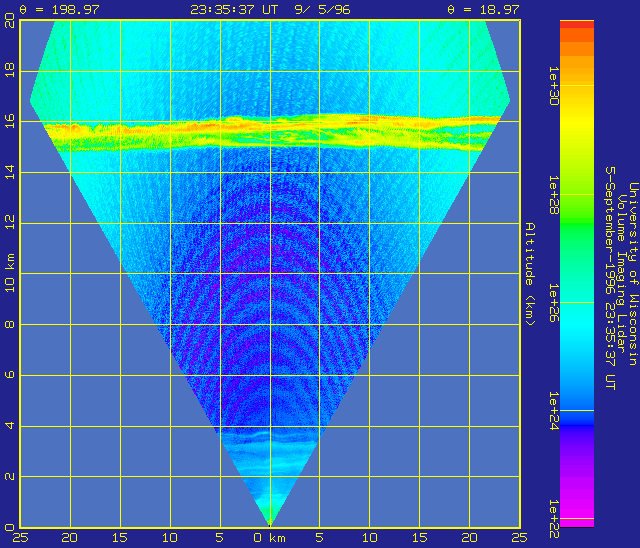
Task: Click the 0 km horizontal axis center label
Action: point(269,538)
